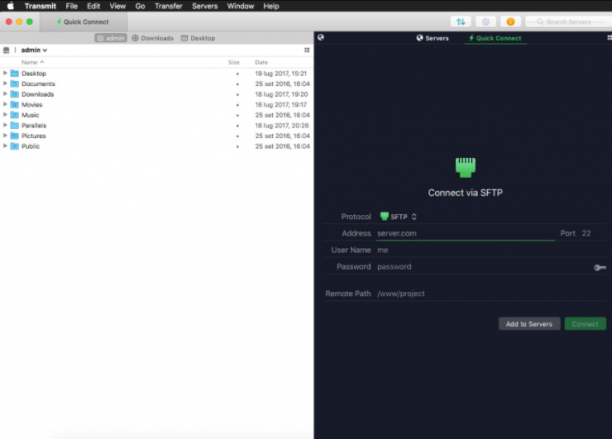This screenshot has width=612, height=439.
Task: Switch to the Desktop favorites tab
Action: pyautogui.click(x=198, y=38)
